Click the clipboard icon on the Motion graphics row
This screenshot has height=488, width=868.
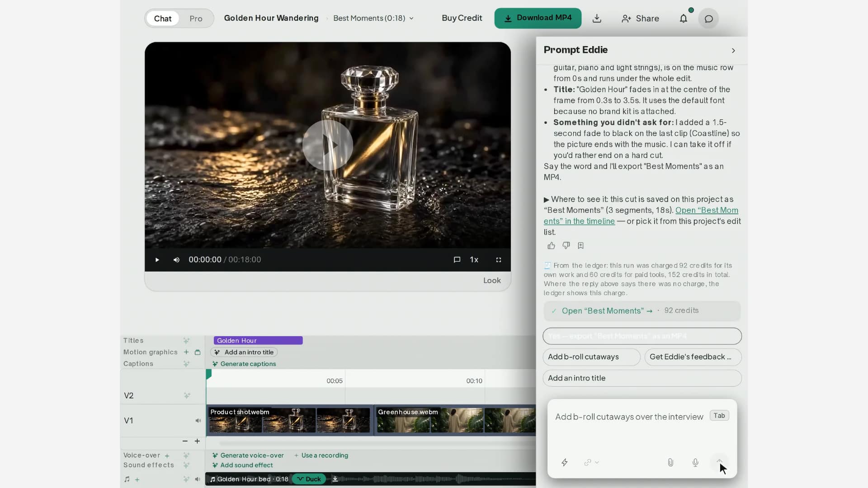coord(198,352)
